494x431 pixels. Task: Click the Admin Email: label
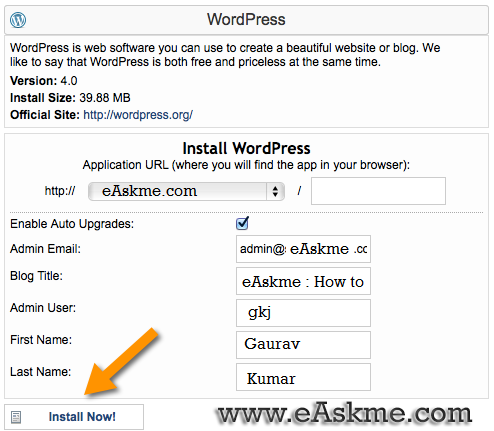pyautogui.click(x=45, y=249)
